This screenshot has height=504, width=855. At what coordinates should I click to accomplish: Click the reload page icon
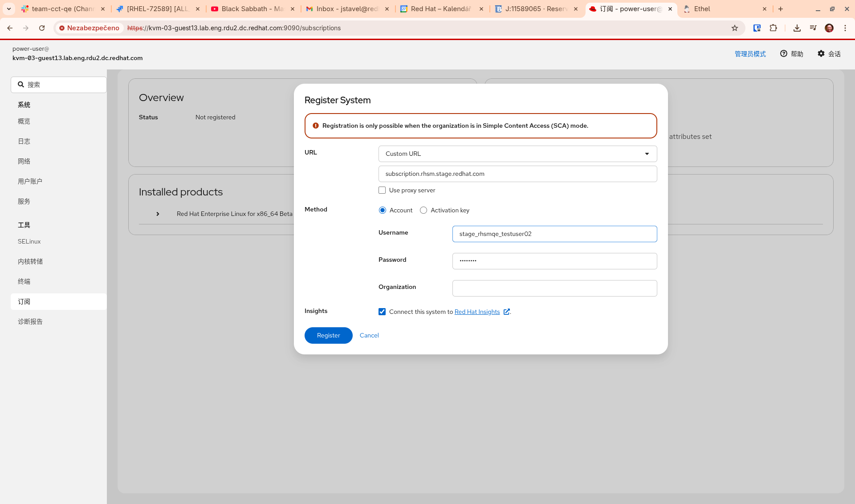(42, 28)
